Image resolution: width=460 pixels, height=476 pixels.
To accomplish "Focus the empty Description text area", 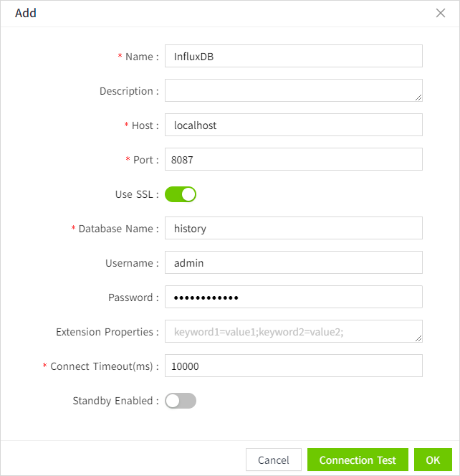I will [x=293, y=90].
